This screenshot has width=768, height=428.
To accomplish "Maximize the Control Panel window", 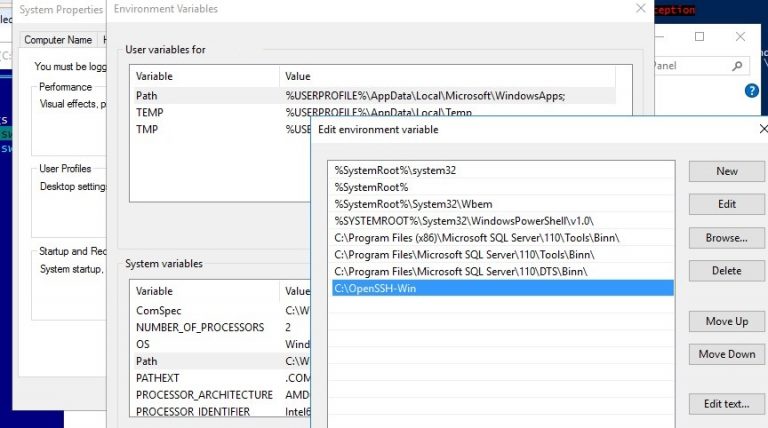I will 699,36.
